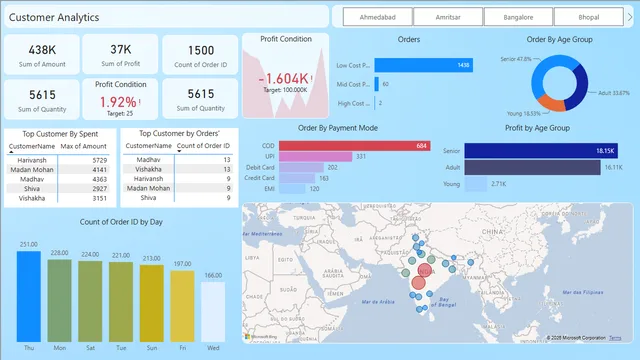Select the Senior bar in Profit by Age Group
The image size is (640, 360).
click(541, 151)
